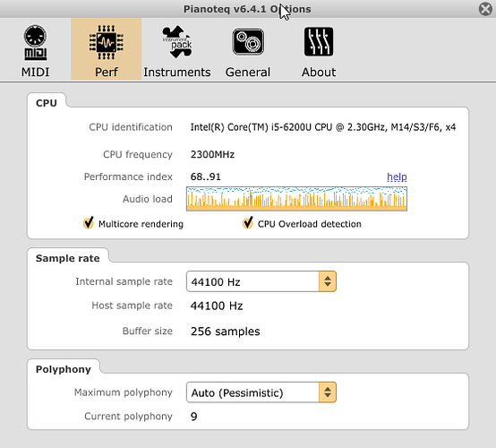Select the Perf tab label

[107, 73]
